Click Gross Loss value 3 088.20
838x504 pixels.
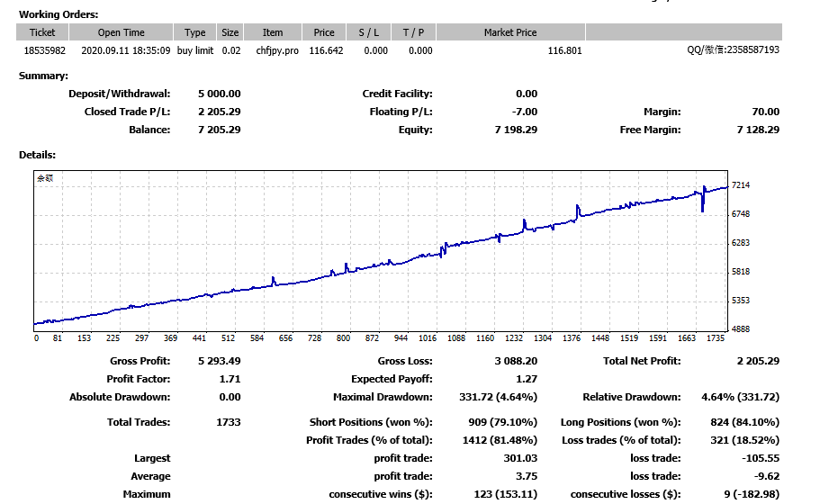point(516,361)
